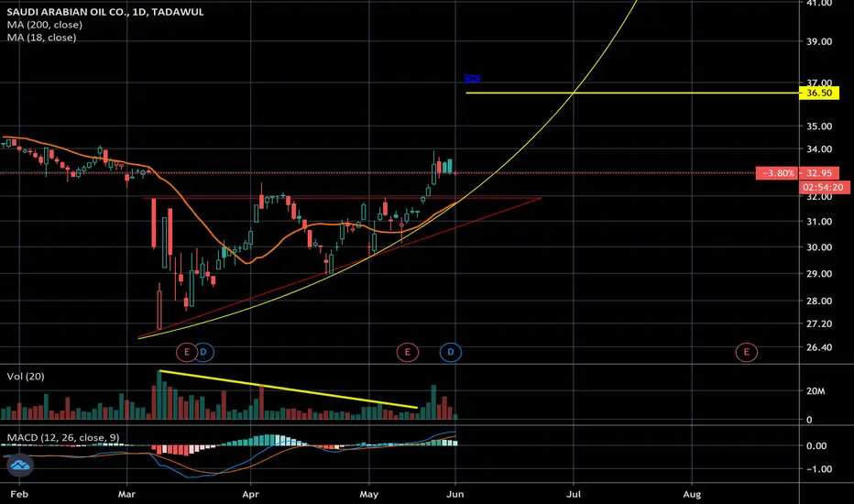This screenshot has width=854, height=504.
Task: Select the yellow horizontal line at 36.50
Action: pos(631,93)
